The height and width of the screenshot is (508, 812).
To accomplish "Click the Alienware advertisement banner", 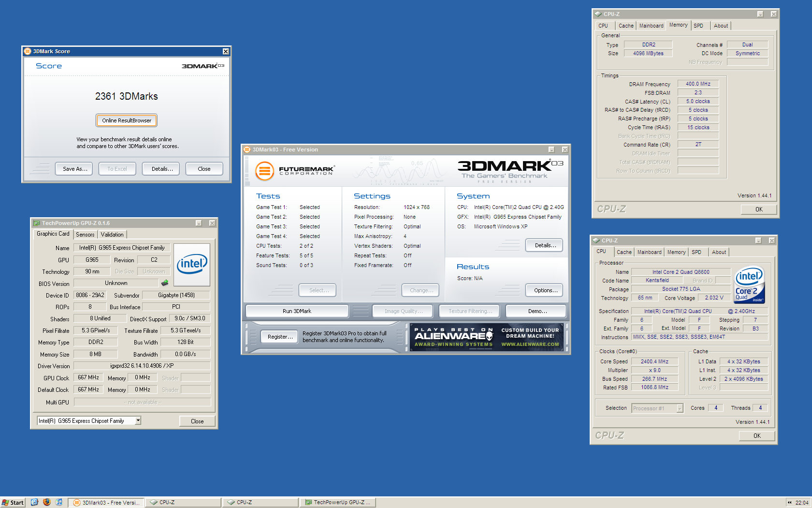I will (487, 337).
